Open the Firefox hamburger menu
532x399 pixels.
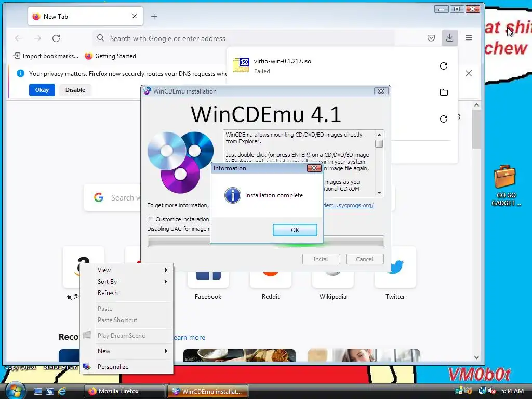click(469, 38)
